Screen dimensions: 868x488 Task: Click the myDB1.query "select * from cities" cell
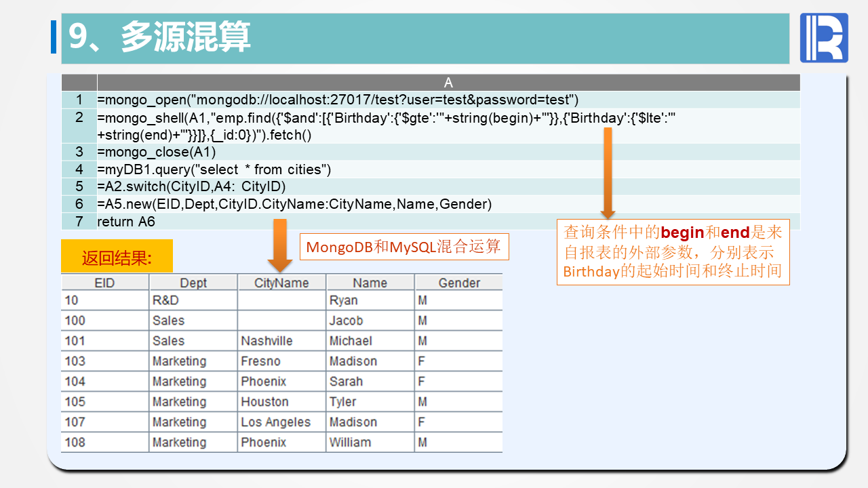pos(448,169)
